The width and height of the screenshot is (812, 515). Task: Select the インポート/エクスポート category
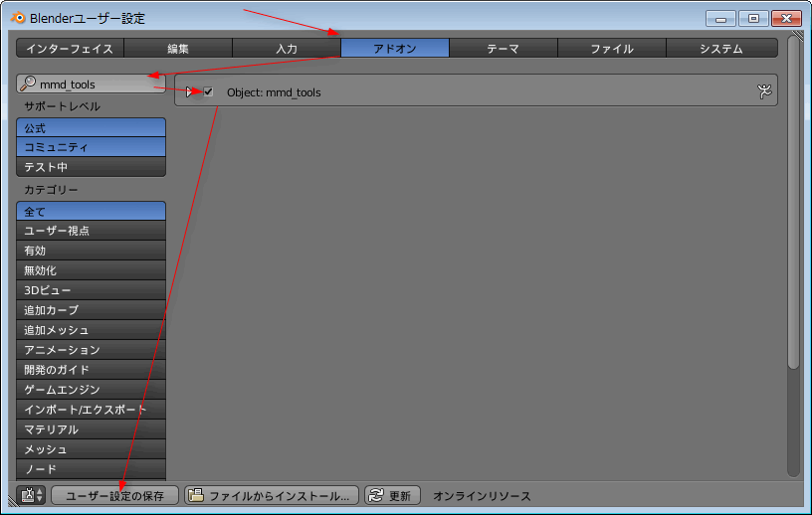[92, 410]
